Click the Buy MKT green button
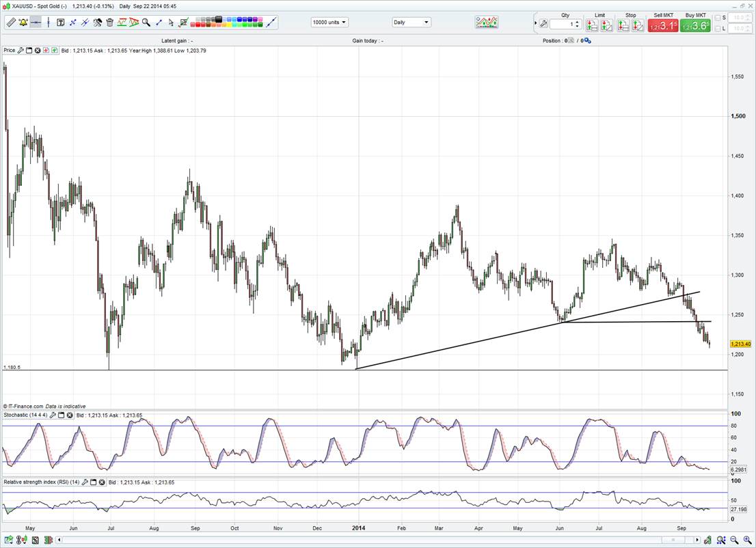756x548 pixels. pyautogui.click(x=695, y=25)
